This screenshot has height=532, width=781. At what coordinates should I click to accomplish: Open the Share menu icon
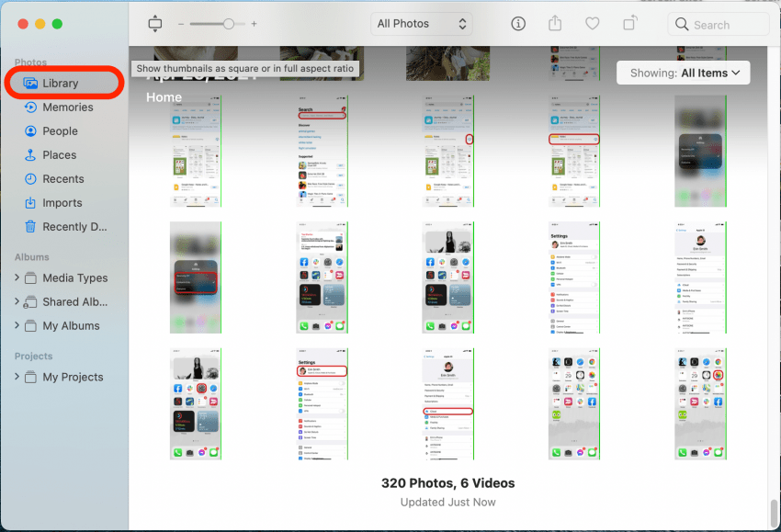[555, 23]
